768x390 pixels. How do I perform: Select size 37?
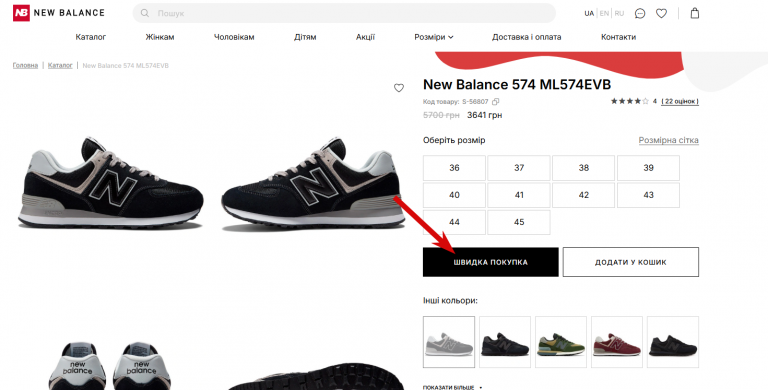coord(519,168)
